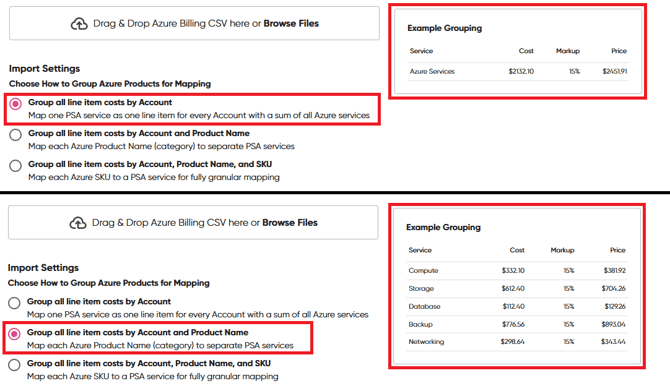Select the unselected 'Group all line item costs by Account' radio

(14, 303)
